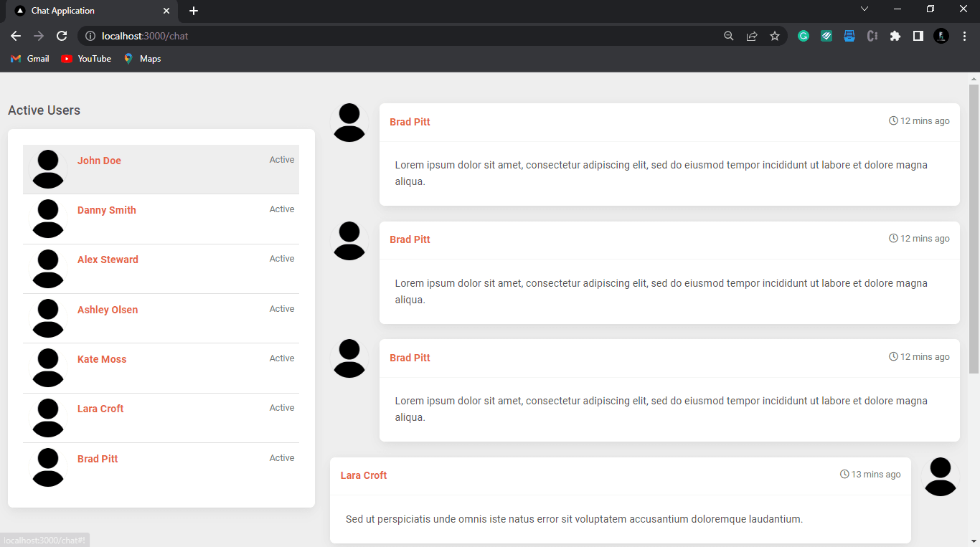Screen dimensions: 980x547
Task: Click John Doe's avatar icon
Action: click(48, 169)
